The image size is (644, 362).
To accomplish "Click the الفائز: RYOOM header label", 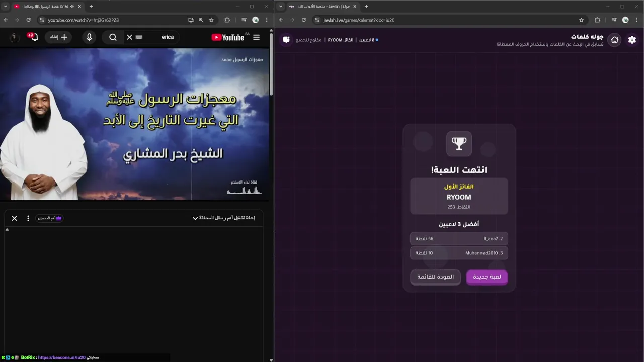I will [341, 40].
